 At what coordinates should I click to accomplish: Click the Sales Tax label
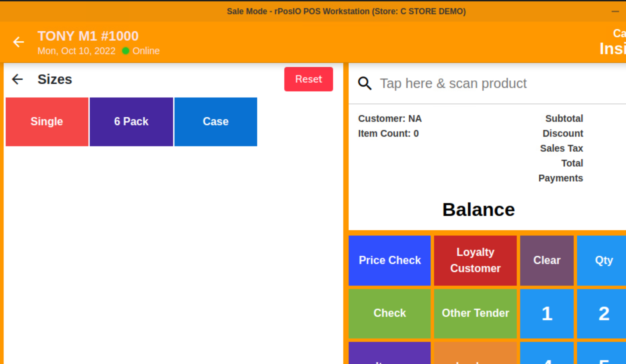561,148
